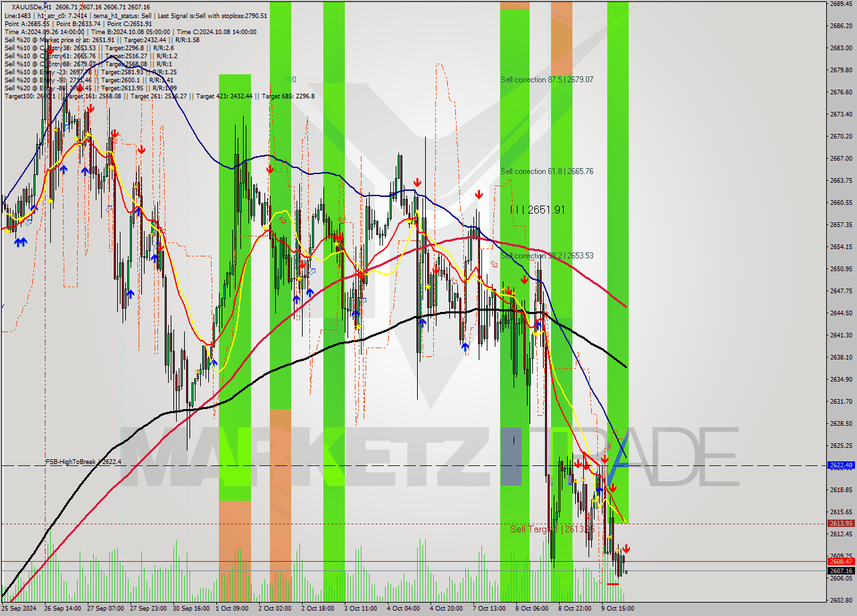857x616 pixels.
Task: Select the 2667.00 price axis value
Action: (x=841, y=159)
